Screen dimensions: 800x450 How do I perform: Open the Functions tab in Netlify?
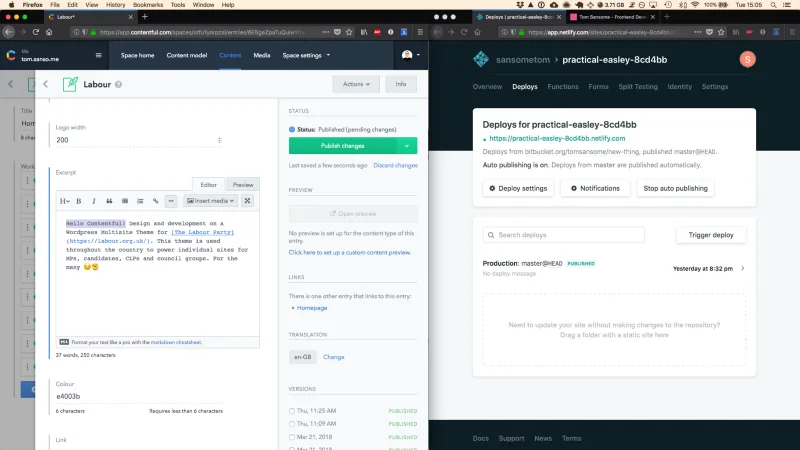click(x=563, y=87)
